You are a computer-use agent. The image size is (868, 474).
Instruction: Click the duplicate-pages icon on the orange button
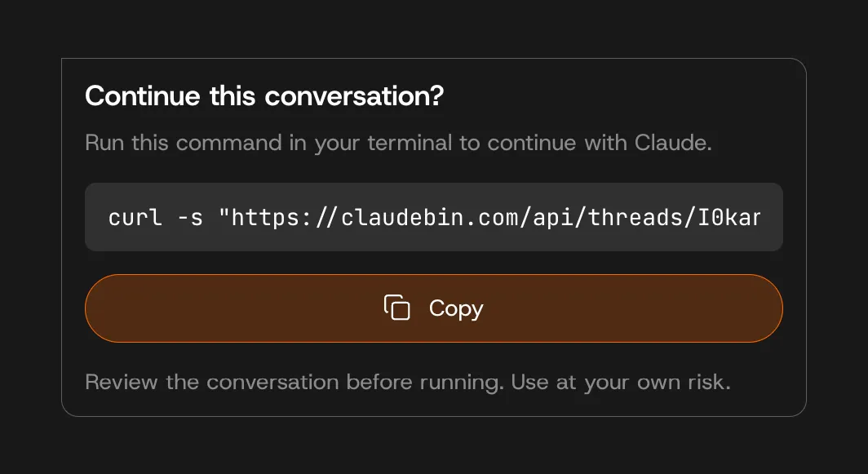click(x=396, y=308)
